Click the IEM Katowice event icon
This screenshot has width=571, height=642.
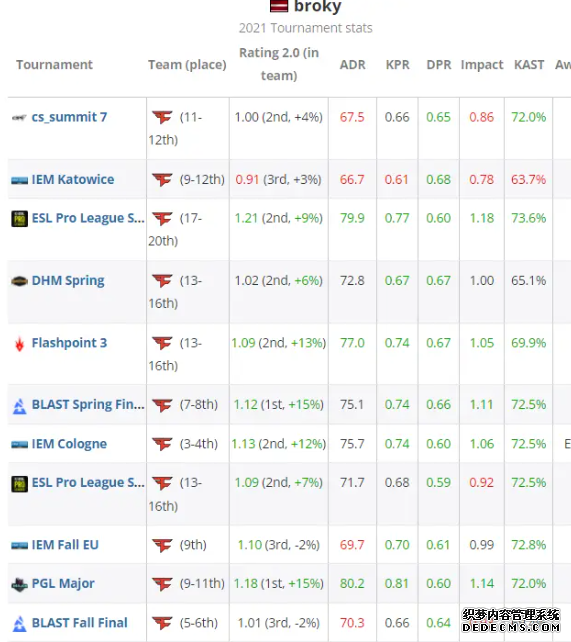(19, 181)
